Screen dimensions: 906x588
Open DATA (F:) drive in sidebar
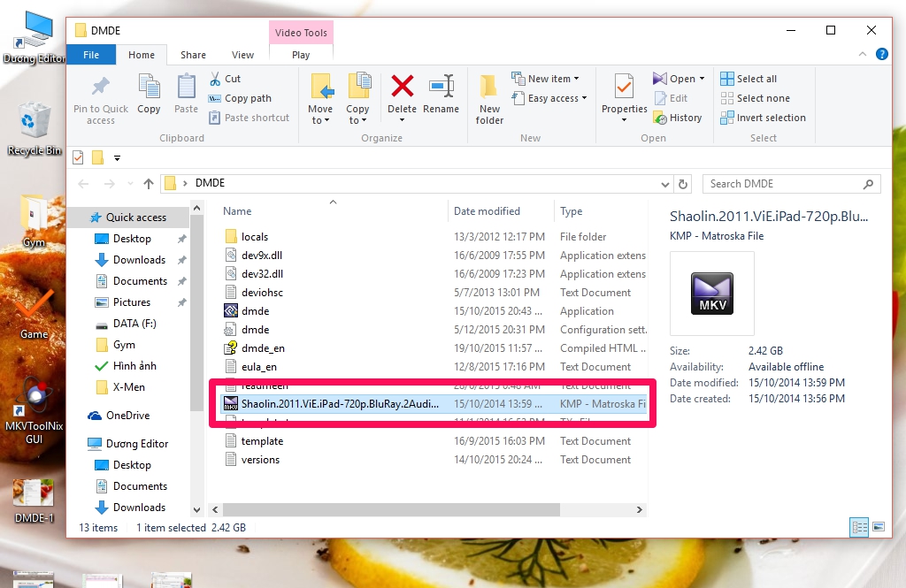(x=134, y=324)
